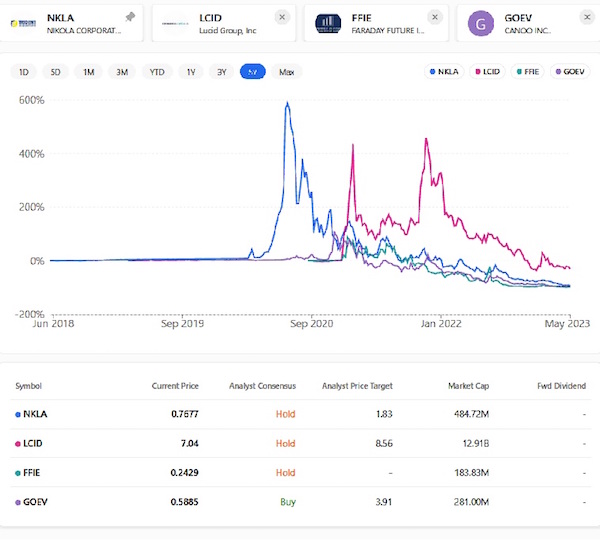Choose the 1Y range
This screenshot has height=545, width=600.
[191, 72]
